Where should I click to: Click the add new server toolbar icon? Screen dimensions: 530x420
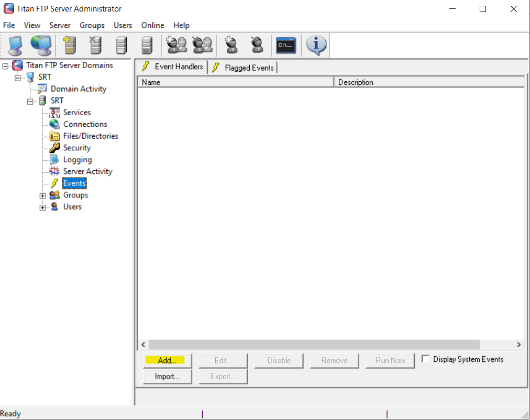click(69, 46)
